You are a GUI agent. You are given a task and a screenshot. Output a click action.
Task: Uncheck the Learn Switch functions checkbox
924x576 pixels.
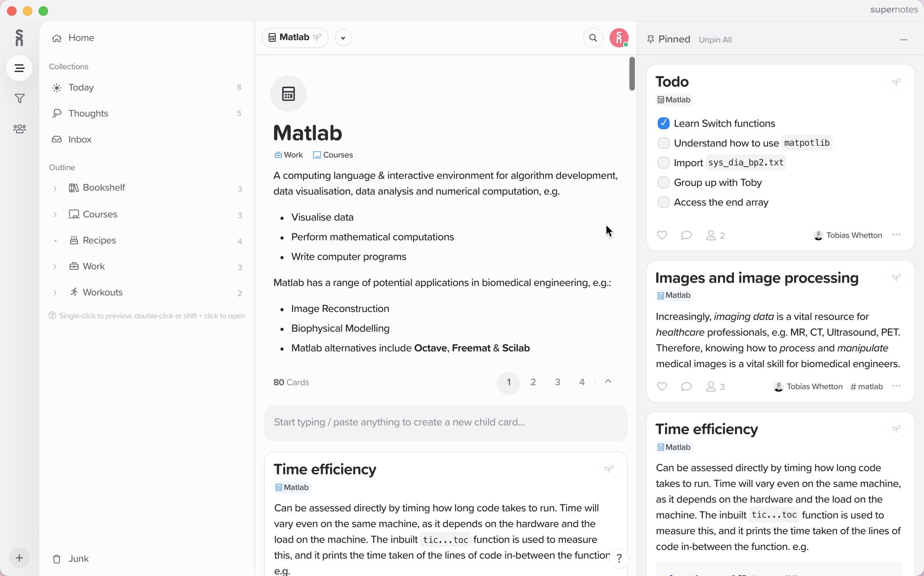[663, 123]
